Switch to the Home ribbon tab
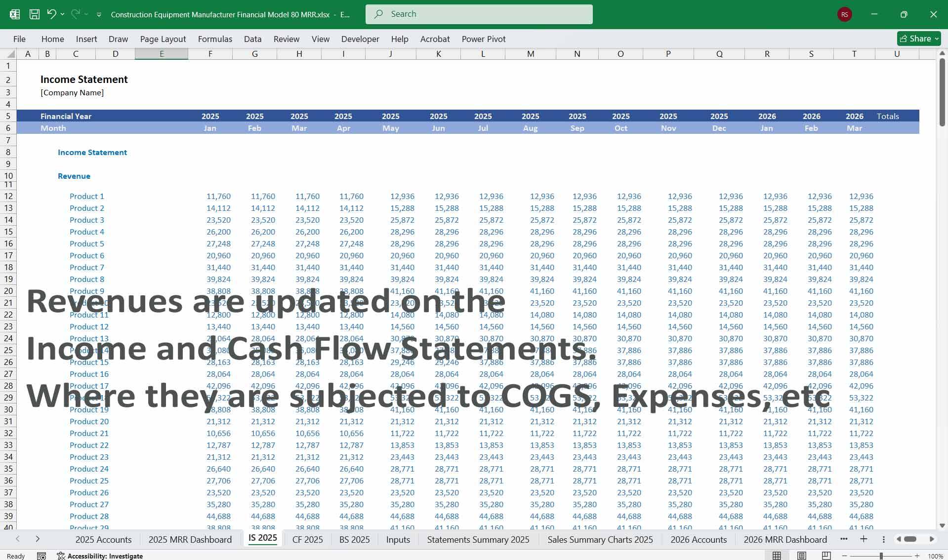Viewport: 948px width, 560px height. [52, 39]
